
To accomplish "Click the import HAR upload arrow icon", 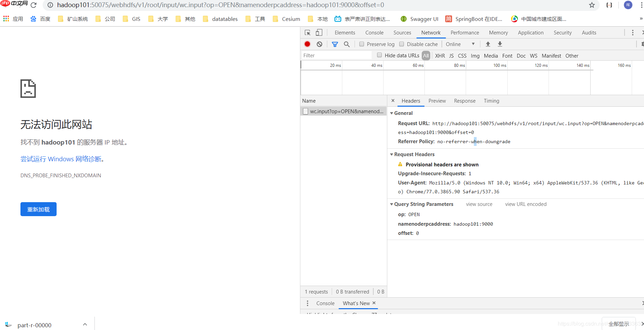I will point(488,44).
